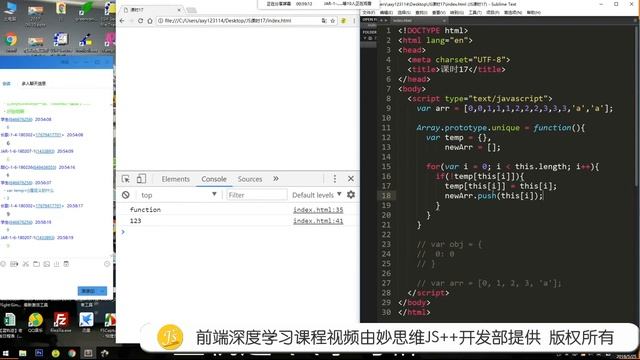The width and height of the screenshot is (640, 360).
Task: Open Chrome's three-dot main menu
Action: [x=354, y=20]
